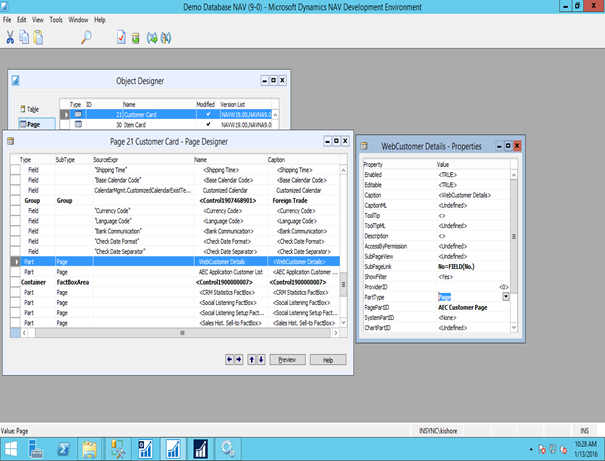Select the AEC Application Customer List row
The image size is (605, 461).
click(x=175, y=272)
